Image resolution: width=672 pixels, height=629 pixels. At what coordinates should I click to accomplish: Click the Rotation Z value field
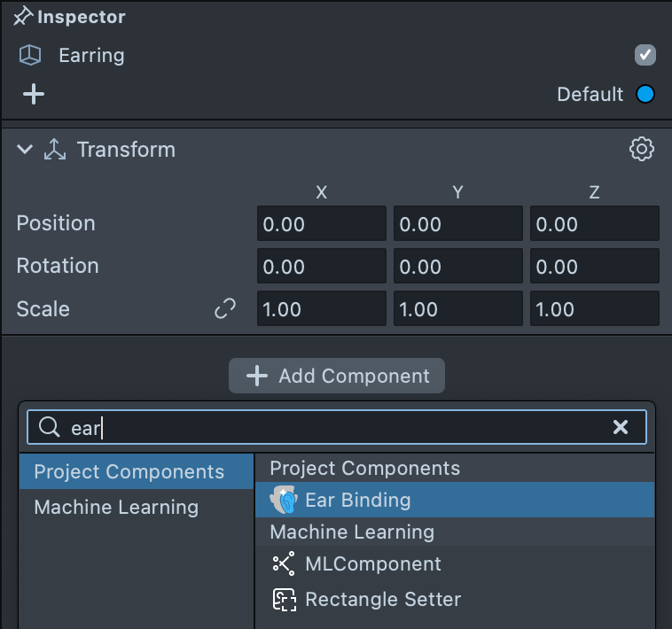point(594,267)
